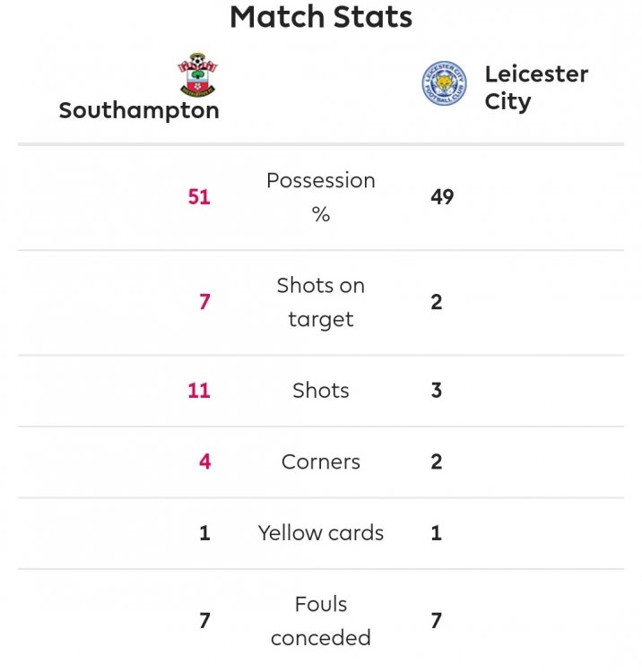Click Southampton's corners value 4
The height and width of the screenshot is (672, 642).
click(x=204, y=462)
